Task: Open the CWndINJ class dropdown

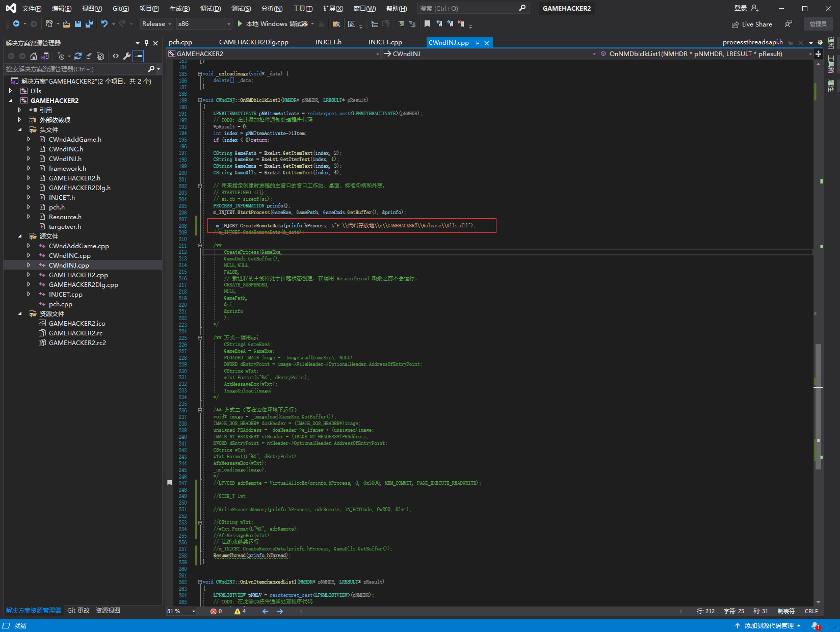Action: tap(489, 54)
